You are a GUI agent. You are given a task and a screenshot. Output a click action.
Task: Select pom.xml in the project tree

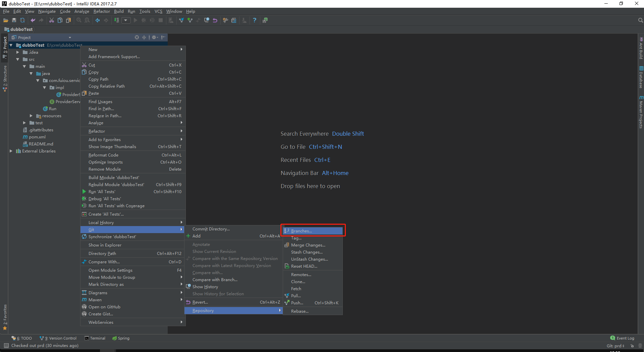34,137
